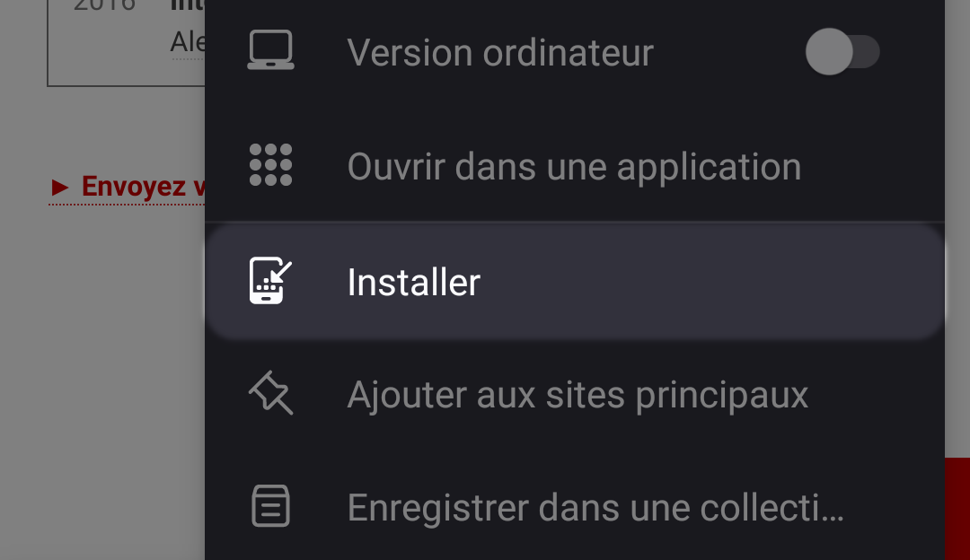Tap Ajouter aux sites principaux
The width and height of the screenshot is (970, 560).
[578, 393]
